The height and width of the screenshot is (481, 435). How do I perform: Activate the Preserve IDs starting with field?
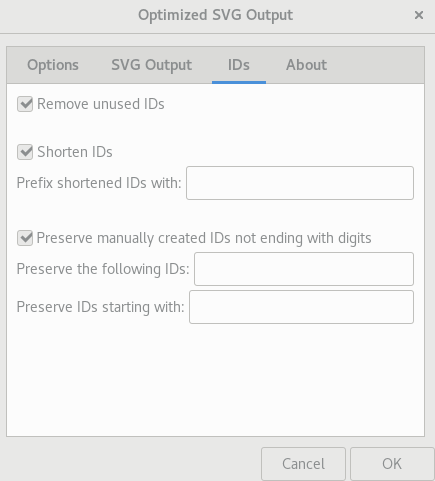coord(301,307)
